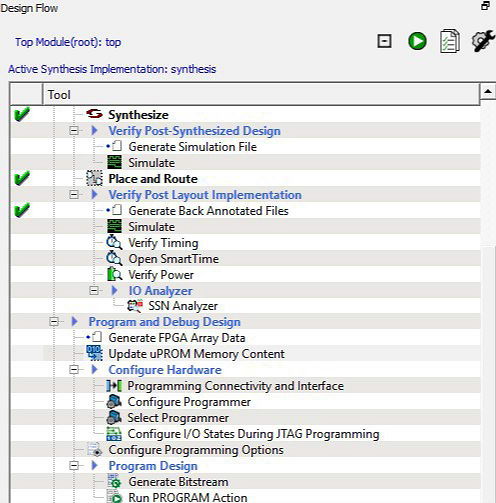Open the design flow report document icon
The image size is (496, 503).
tap(450, 41)
